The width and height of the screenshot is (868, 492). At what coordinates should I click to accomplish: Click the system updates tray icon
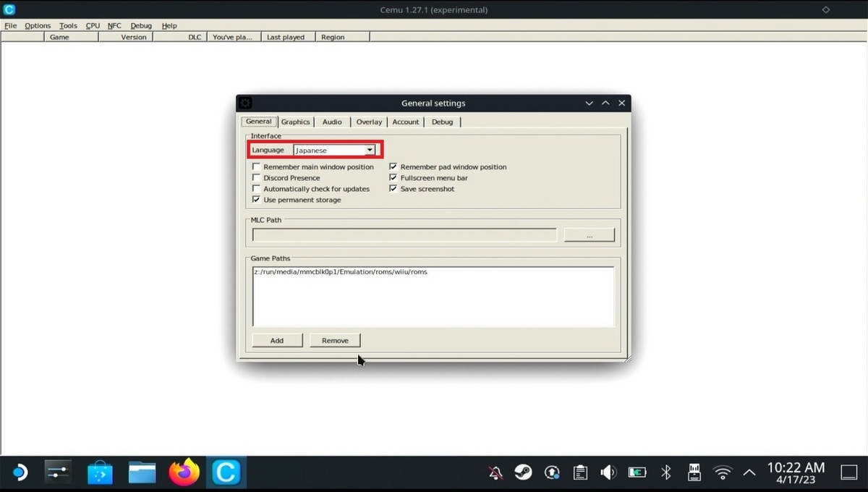(x=552, y=473)
